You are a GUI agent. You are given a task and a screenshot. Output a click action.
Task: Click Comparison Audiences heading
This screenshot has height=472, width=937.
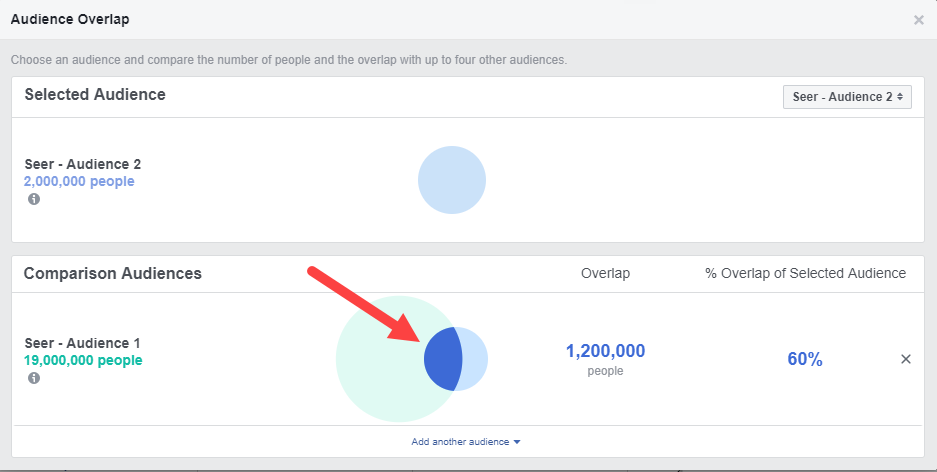112,274
